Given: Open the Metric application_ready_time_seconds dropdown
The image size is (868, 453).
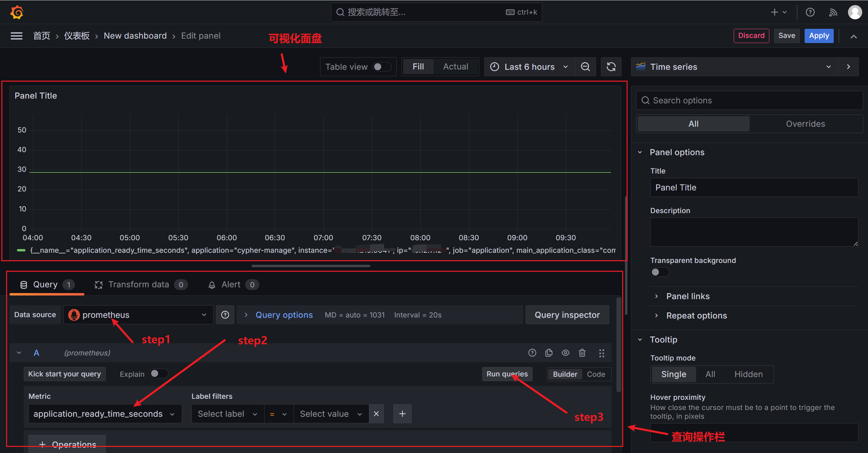Looking at the screenshot, I should (105, 414).
